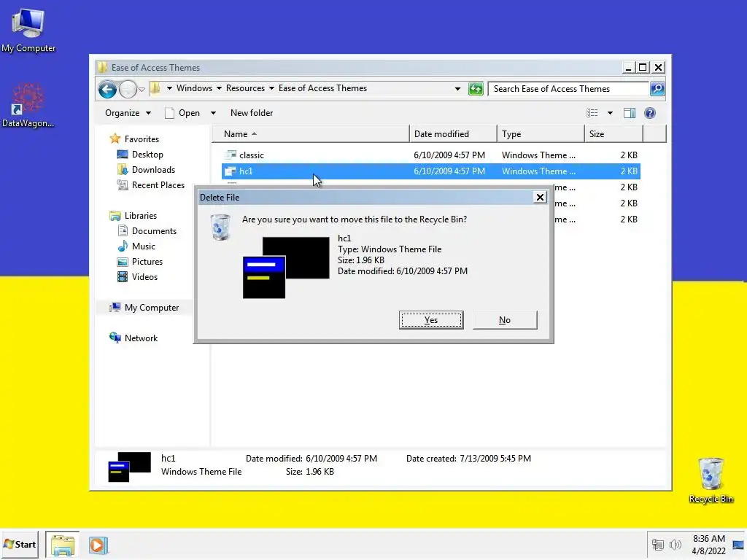Image resolution: width=747 pixels, height=560 pixels.
Task: Expand the dropdown arrow after Resources breadcrumb
Action: (x=271, y=88)
